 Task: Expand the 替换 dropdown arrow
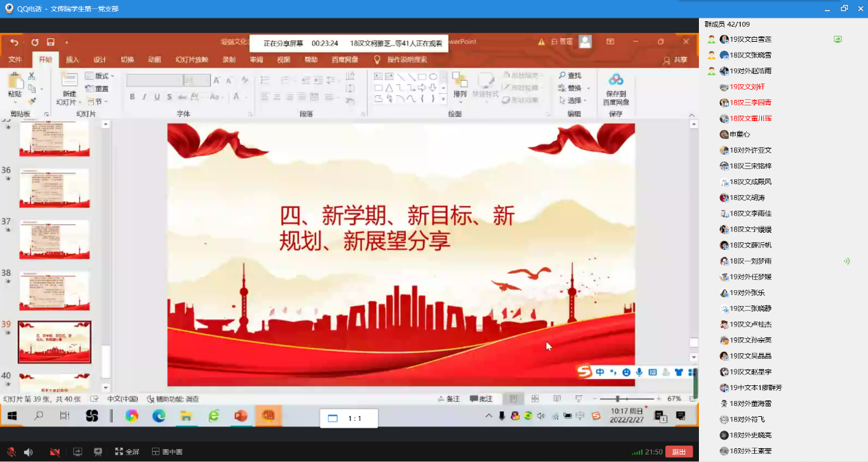(x=588, y=88)
